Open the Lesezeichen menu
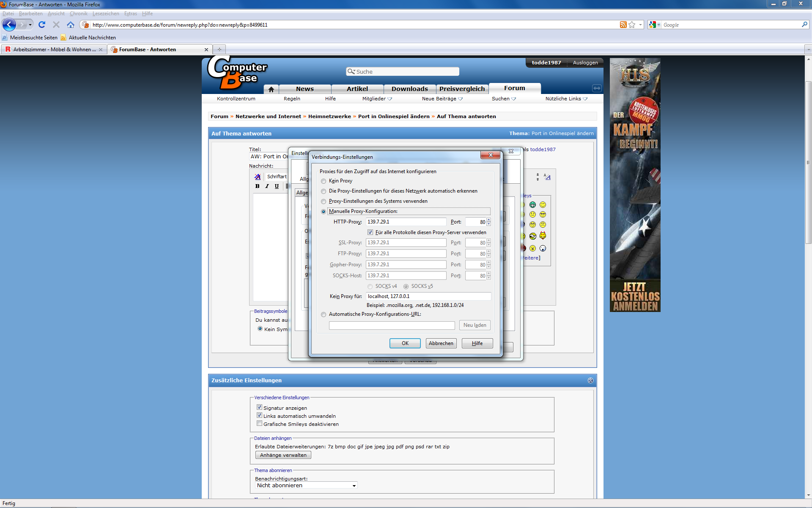 click(105, 14)
